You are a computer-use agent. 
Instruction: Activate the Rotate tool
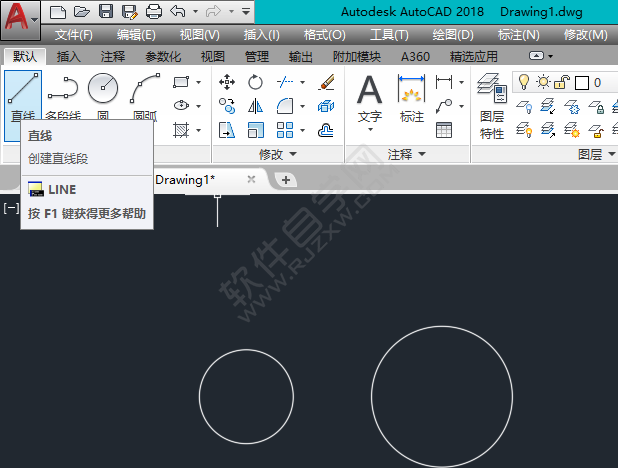point(255,82)
